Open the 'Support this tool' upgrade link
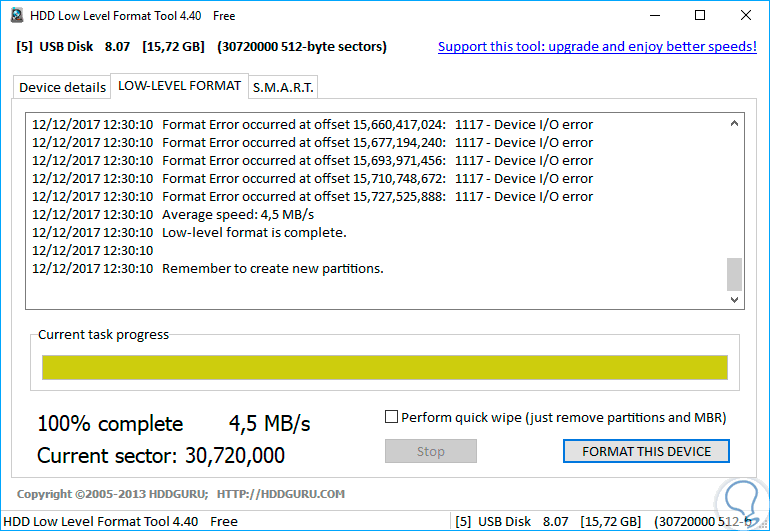 pos(597,47)
